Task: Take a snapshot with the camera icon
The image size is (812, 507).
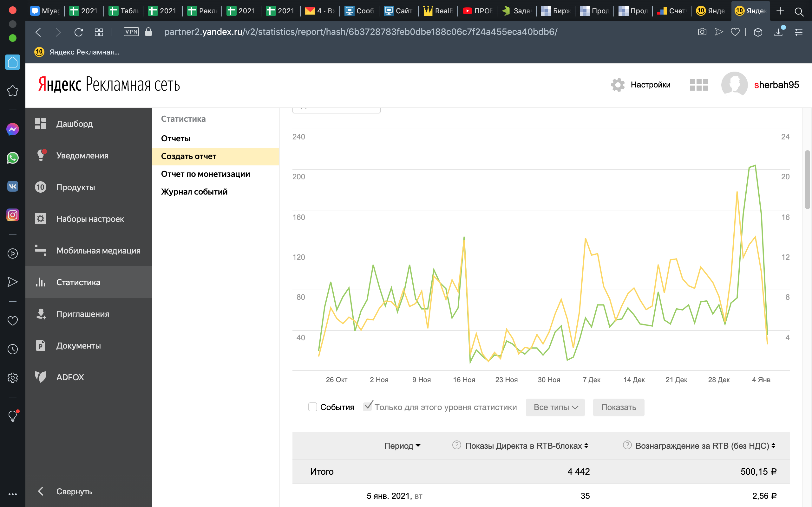Action: click(702, 32)
